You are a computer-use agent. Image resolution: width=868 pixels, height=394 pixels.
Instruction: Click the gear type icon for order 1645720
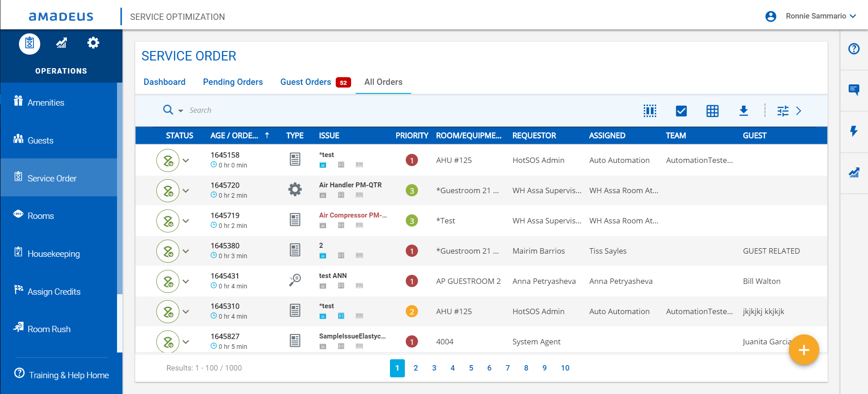(295, 190)
